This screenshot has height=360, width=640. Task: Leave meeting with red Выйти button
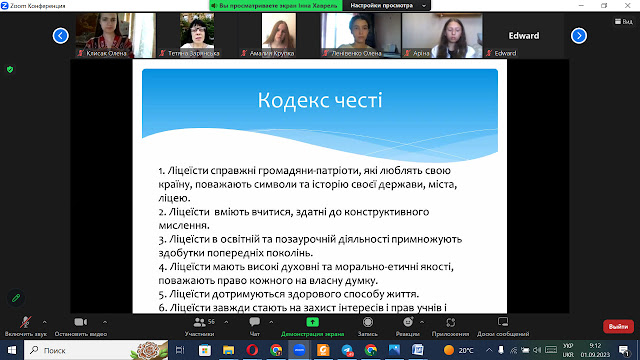618,327
